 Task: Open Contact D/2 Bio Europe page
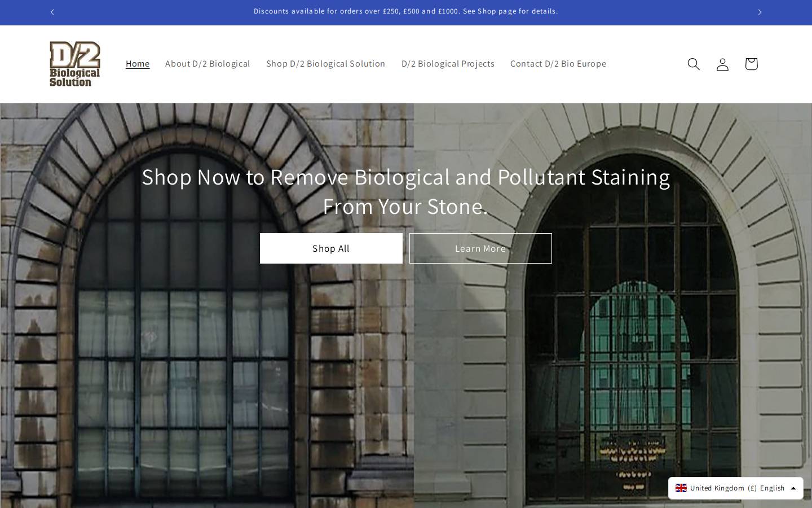pyautogui.click(x=558, y=64)
